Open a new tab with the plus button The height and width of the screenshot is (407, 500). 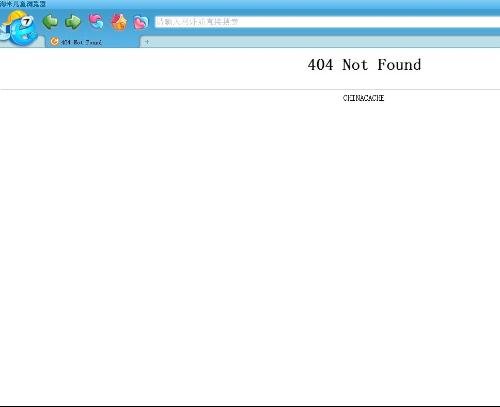[147, 42]
